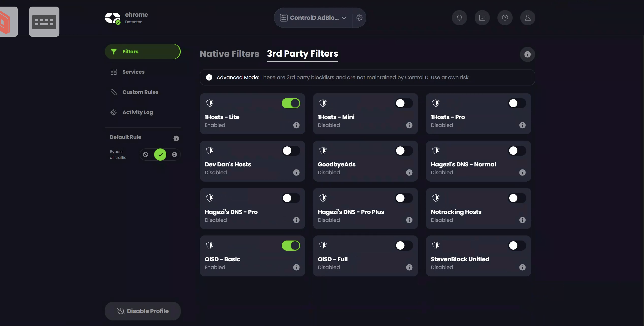Click the "chrome Detected" label
Screen dimensions: 644x326
tap(136, 18)
